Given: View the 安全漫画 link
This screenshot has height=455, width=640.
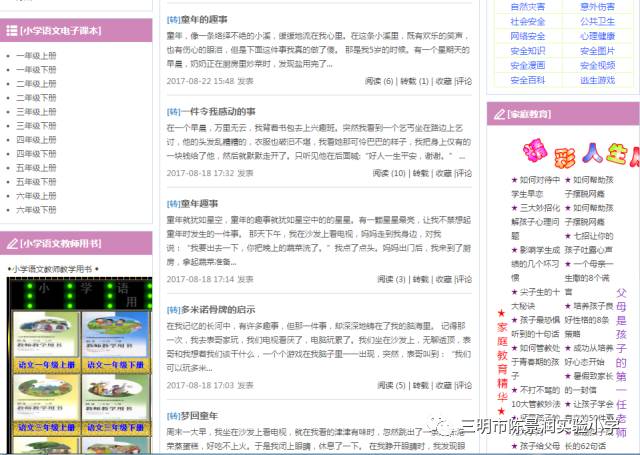Looking at the screenshot, I should 528,65.
